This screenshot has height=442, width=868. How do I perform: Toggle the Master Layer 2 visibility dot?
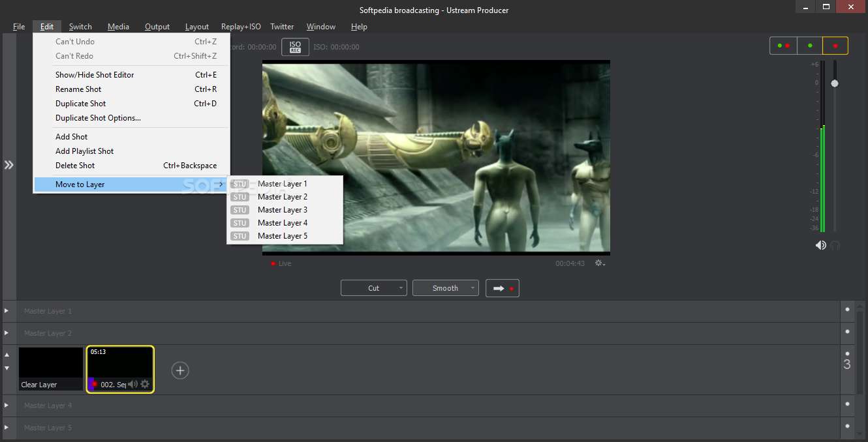(x=847, y=332)
